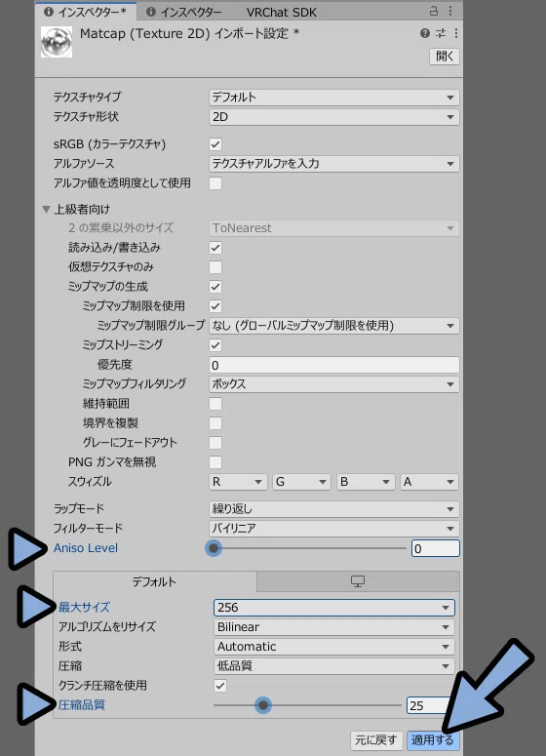Enable the PNG ガンマを無視 checkbox
Viewport: 546px width, 756px height.
coord(215,462)
